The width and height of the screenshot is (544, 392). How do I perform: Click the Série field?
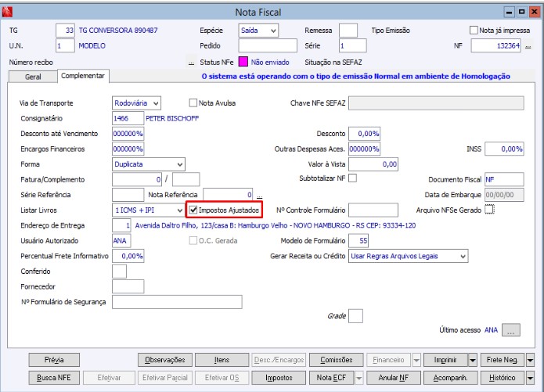[x=352, y=46]
